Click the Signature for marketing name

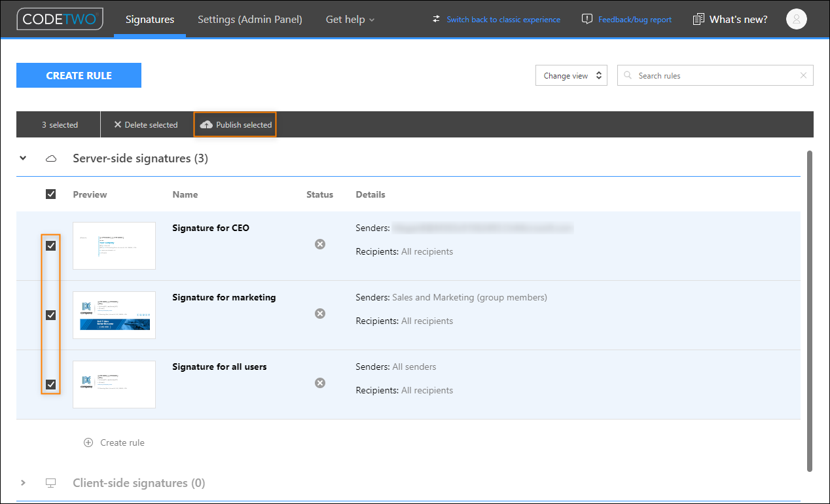click(224, 297)
